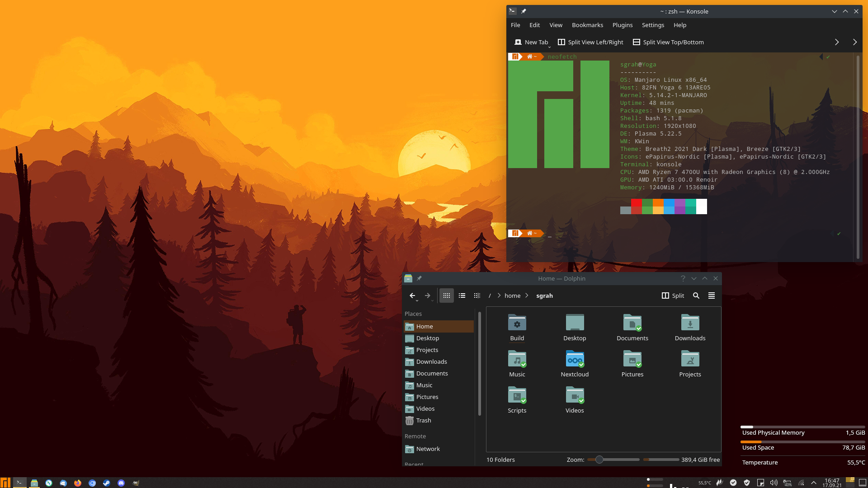Screen dimensions: 868x488
Task: Go forward in Dolphin navigation
Action: (x=427, y=296)
